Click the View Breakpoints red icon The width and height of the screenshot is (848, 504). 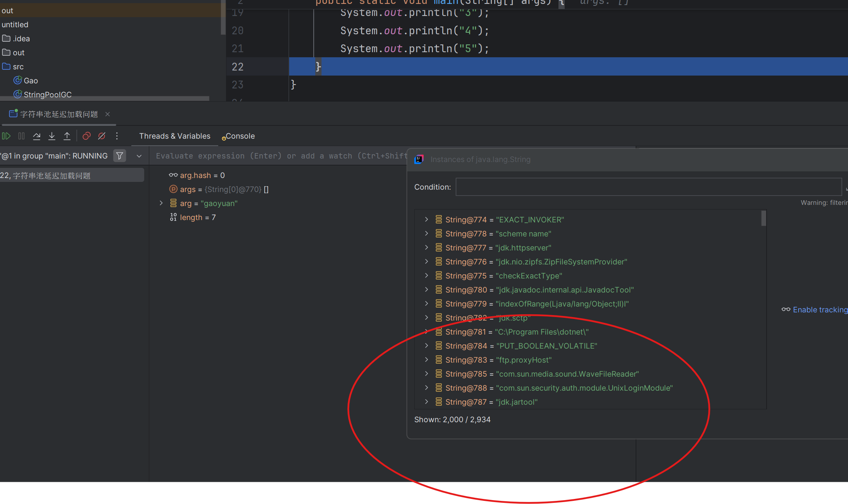point(87,136)
